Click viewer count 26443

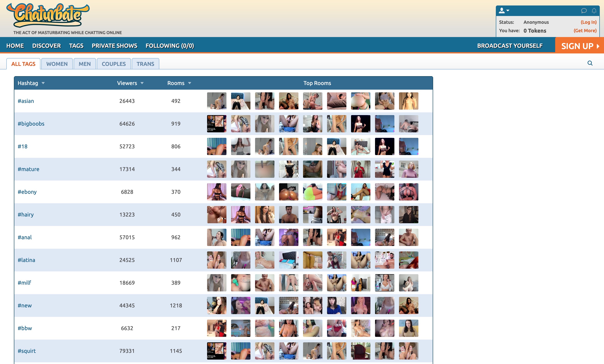(x=127, y=101)
